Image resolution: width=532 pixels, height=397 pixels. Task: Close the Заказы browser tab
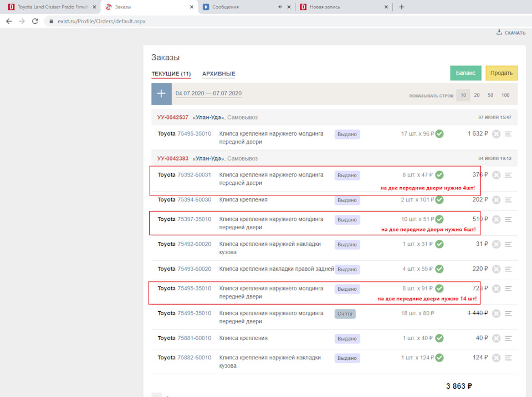click(x=192, y=7)
